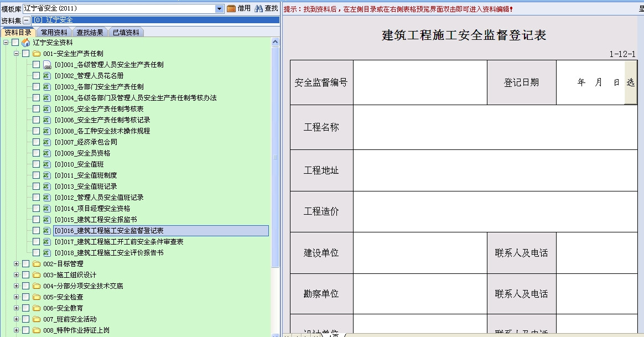Click the 选 date picker button
The width and height of the screenshot is (644, 337).
point(632,81)
